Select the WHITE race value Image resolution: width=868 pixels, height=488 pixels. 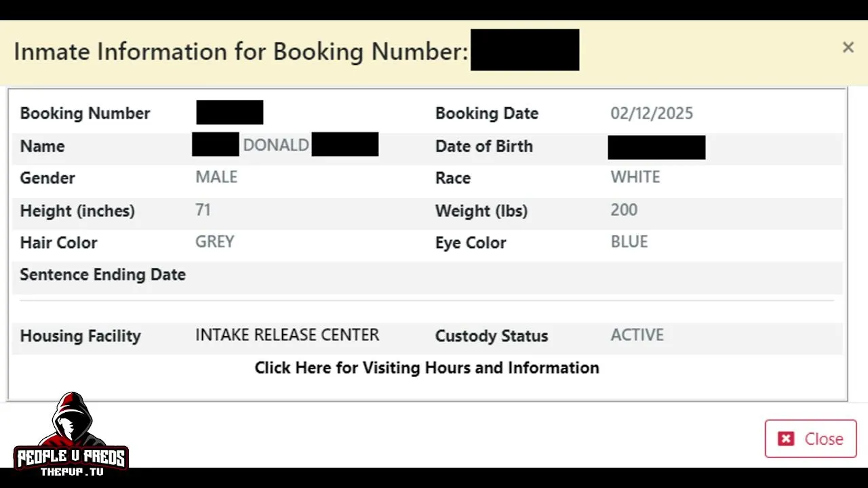coord(635,178)
